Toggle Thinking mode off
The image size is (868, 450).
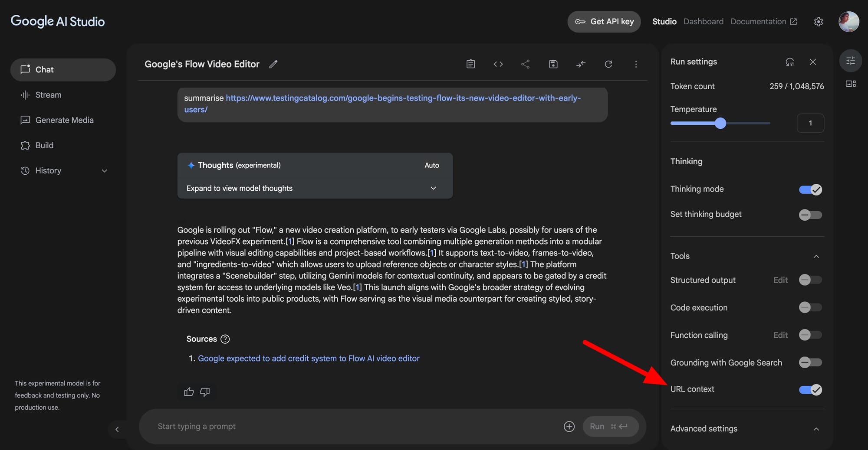click(810, 189)
